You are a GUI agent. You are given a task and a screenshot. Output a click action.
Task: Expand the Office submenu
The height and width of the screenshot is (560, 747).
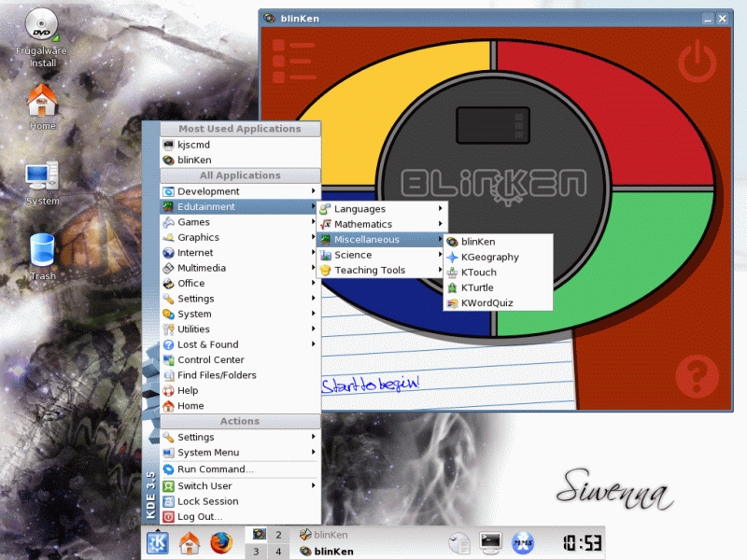(240, 284)
